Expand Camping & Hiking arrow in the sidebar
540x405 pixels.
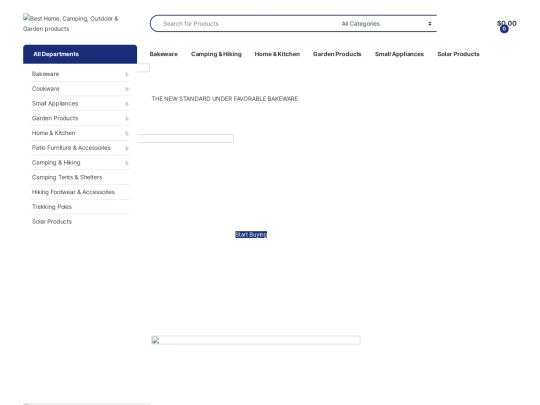pos(127,163)
